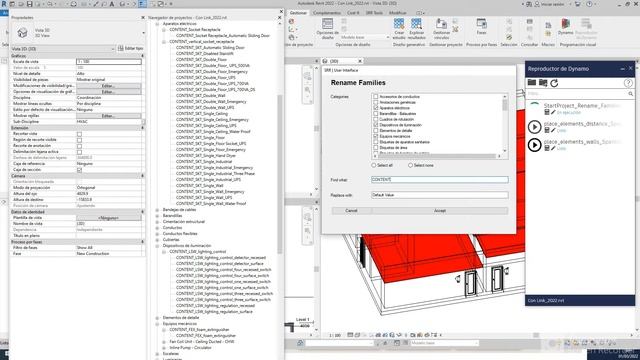The height and width of the screenshot is (360, 640).
Task: Launch Dynamo from the ribbon
Action: point(565,27)
